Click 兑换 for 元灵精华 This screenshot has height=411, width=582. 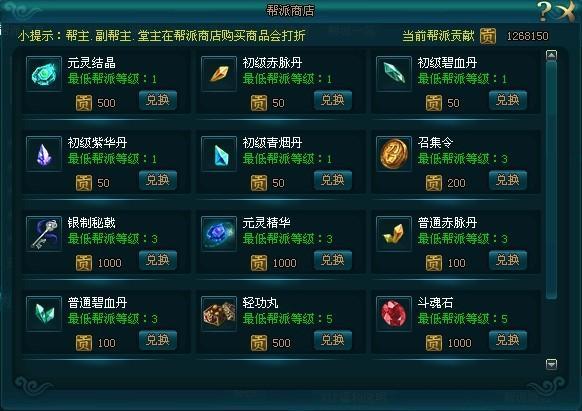pyautogui.click(x=333, y=260)
